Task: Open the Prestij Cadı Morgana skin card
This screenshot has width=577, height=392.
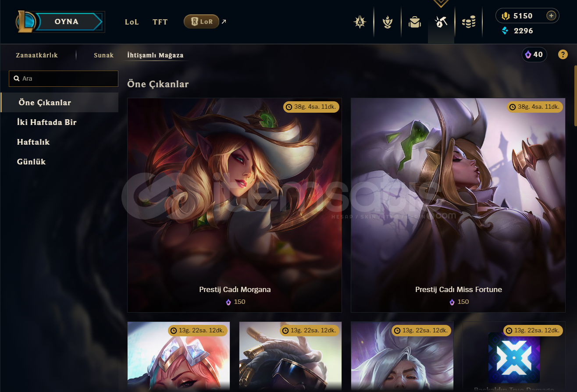Action: point(235,205)
